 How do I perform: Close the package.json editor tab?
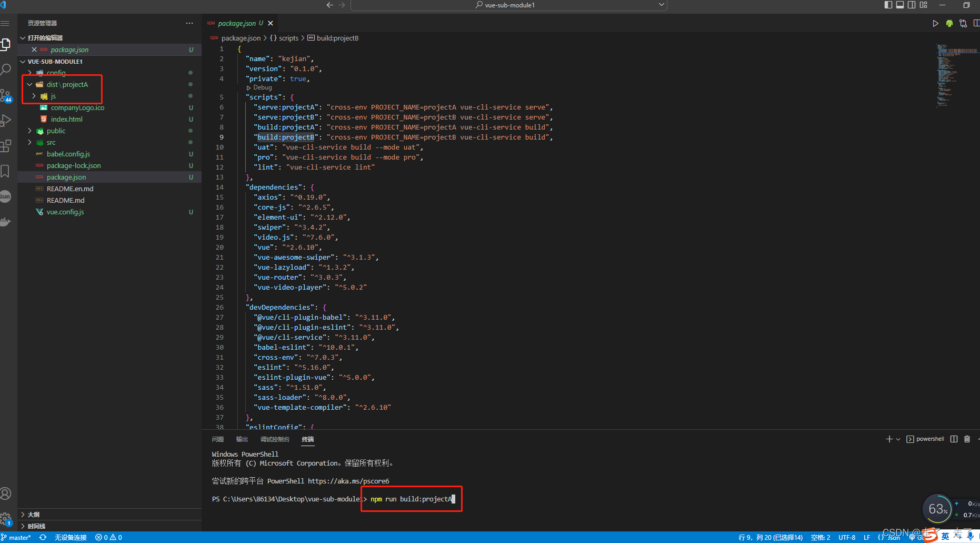coord(271,23)
